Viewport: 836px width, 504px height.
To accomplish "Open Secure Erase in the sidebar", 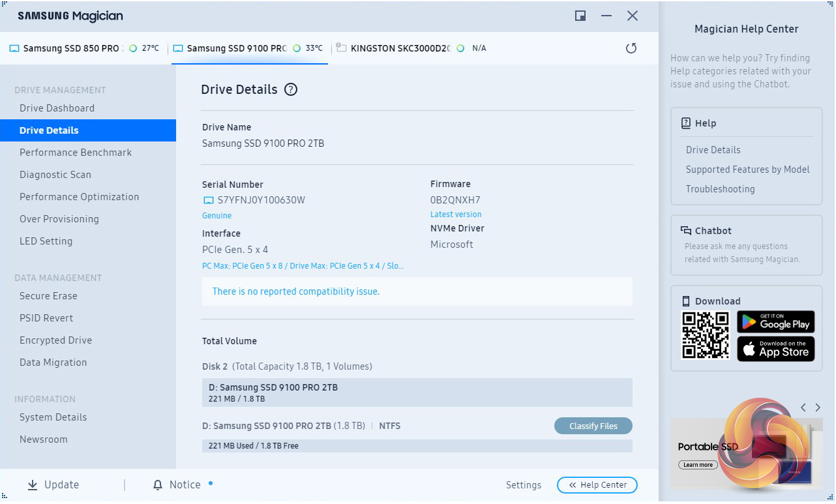I will (x=48, y=296).
